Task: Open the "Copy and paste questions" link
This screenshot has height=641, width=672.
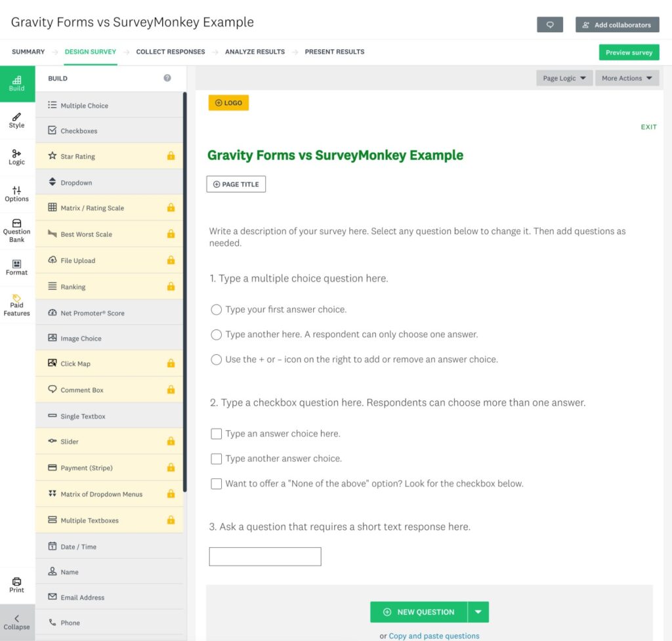Action: [435, 635]
